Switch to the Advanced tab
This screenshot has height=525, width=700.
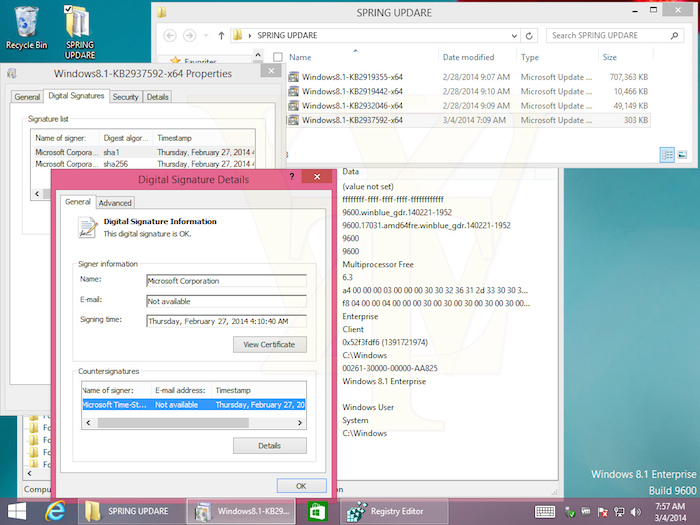pyautogui.click(x=115, y=202)
